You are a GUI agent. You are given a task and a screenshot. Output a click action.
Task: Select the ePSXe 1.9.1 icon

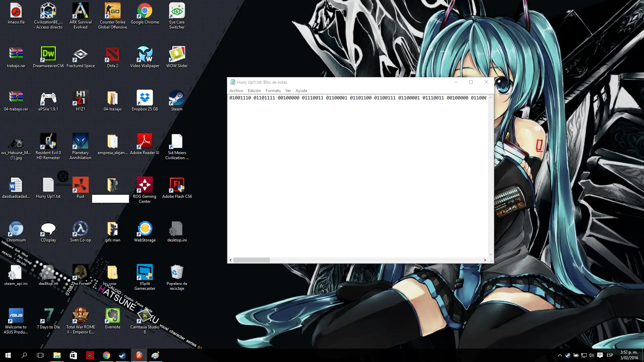click(48, 101)
